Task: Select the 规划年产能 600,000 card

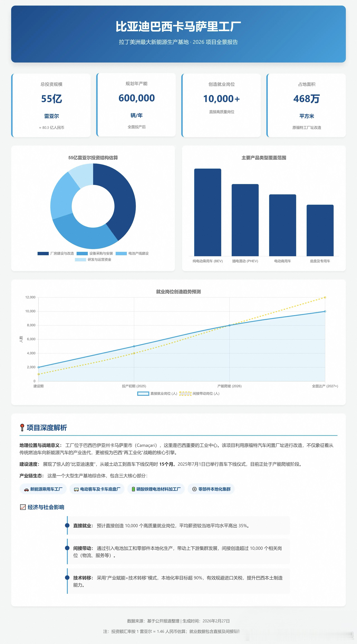Action: (136, 105)
